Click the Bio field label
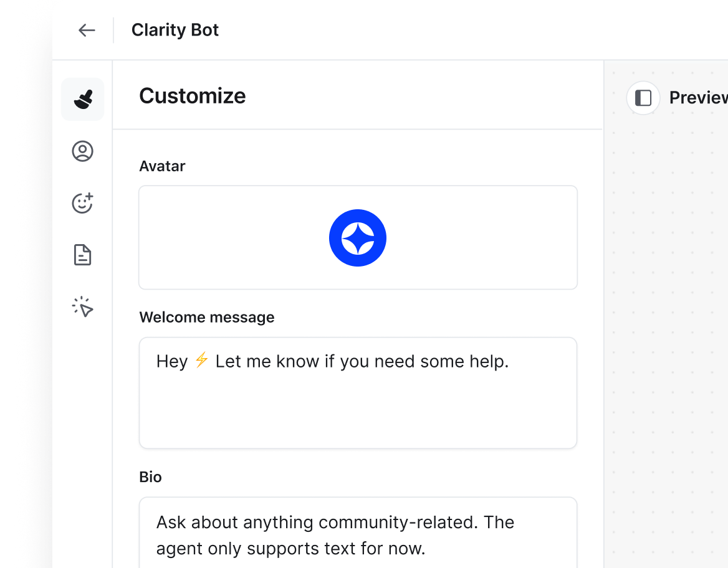 (150, 477)
